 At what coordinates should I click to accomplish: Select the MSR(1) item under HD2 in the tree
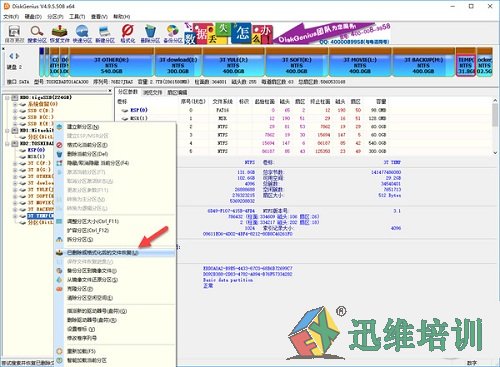click(x=36, y=157)
